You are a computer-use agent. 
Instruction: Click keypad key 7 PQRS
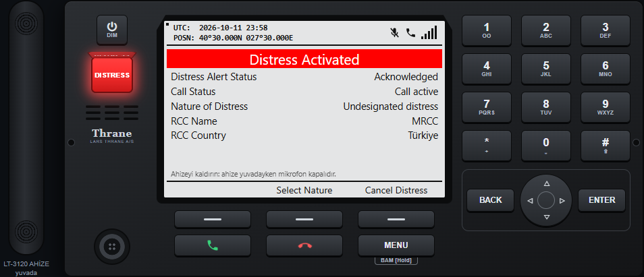coord(487,107)
